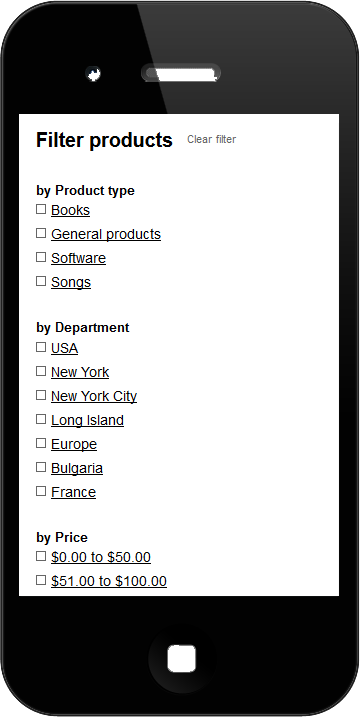This screenshot has width=360, height=717.
Task: Tick the General products checkbox
Action: 41,233
